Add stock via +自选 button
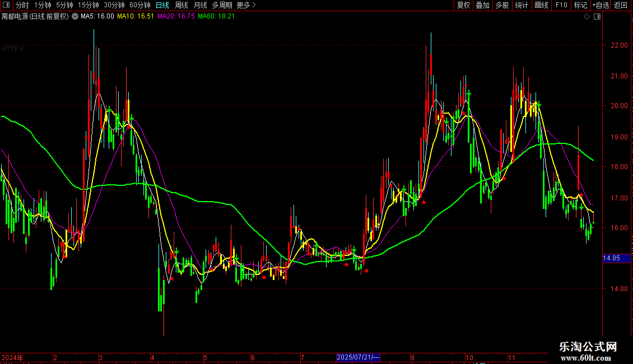The width and height of the screenshot is (633, 364). coord(601,5)
